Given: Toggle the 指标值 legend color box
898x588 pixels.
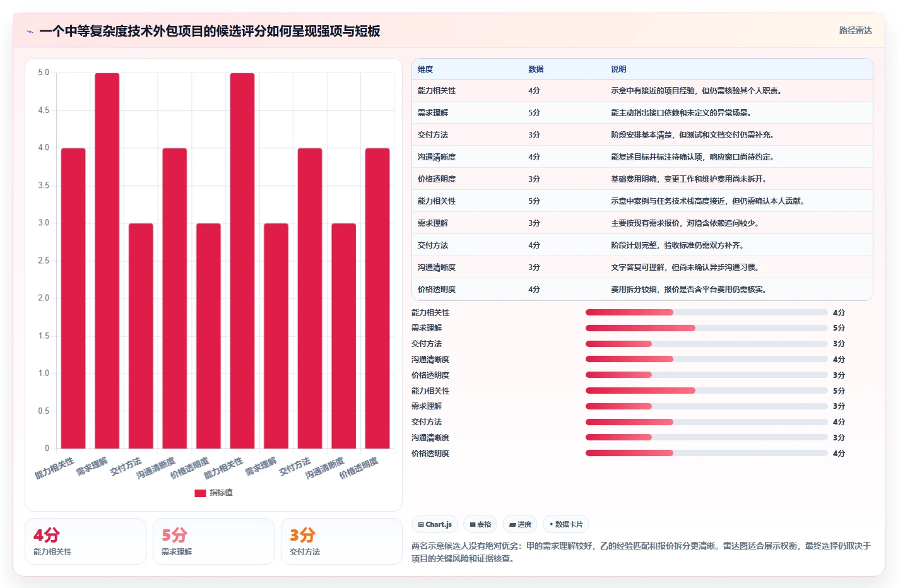Looking at the screenshot, I should [200, 493].
